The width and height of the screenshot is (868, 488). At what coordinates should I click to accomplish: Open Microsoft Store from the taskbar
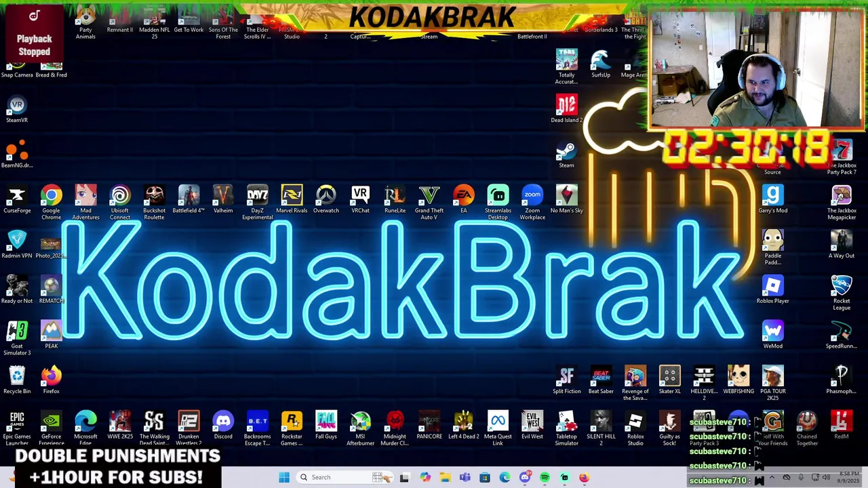click(485, 477)
